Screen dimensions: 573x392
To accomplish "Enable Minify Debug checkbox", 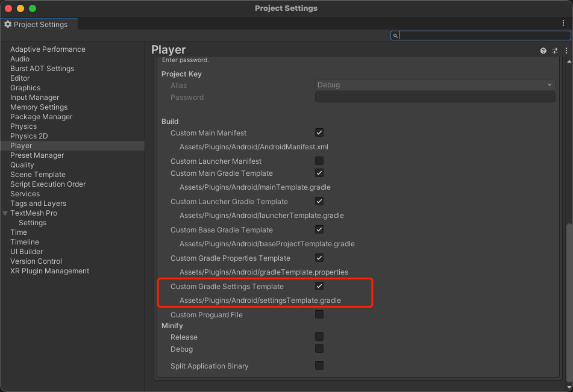I will pyautogui.click(x=319, y=349).
